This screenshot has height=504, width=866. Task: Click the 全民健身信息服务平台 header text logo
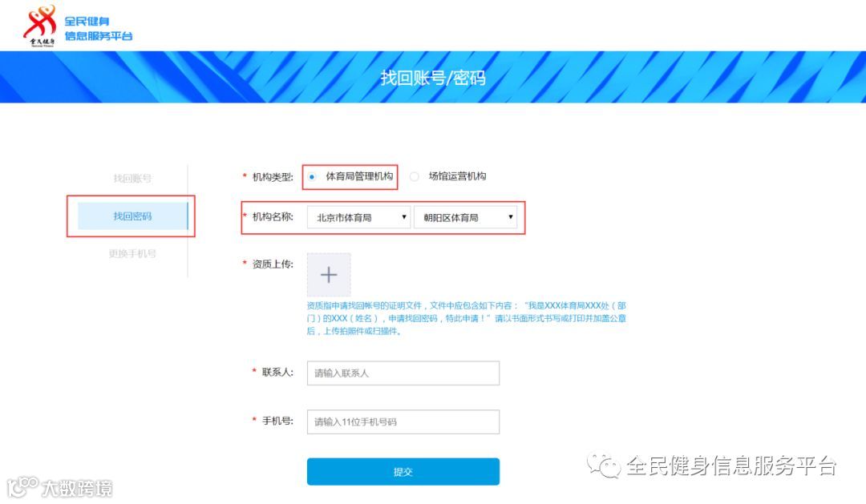pos(99,29)
